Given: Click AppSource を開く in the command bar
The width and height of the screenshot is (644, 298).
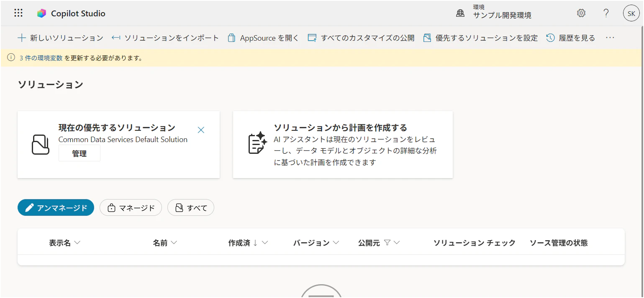Looking at the screenshot, I should pos(263,38).
